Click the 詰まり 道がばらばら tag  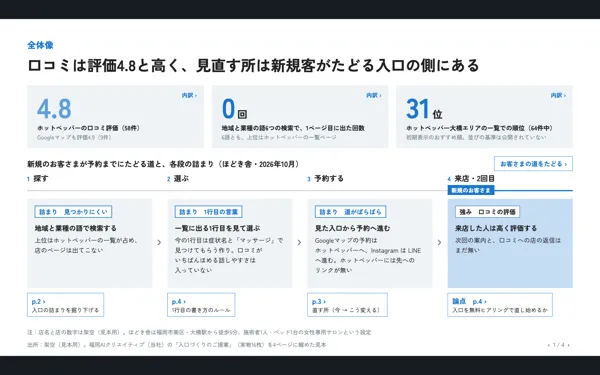pos(350,212)
